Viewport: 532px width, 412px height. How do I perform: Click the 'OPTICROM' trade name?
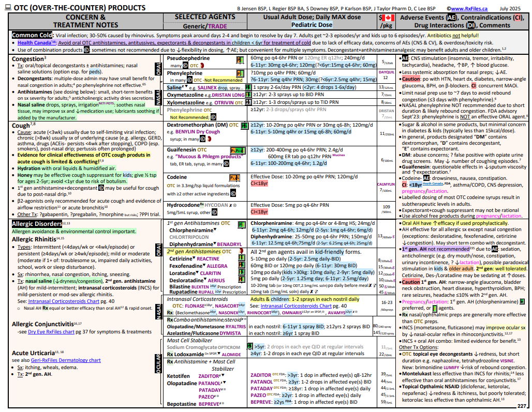point(229,347)
